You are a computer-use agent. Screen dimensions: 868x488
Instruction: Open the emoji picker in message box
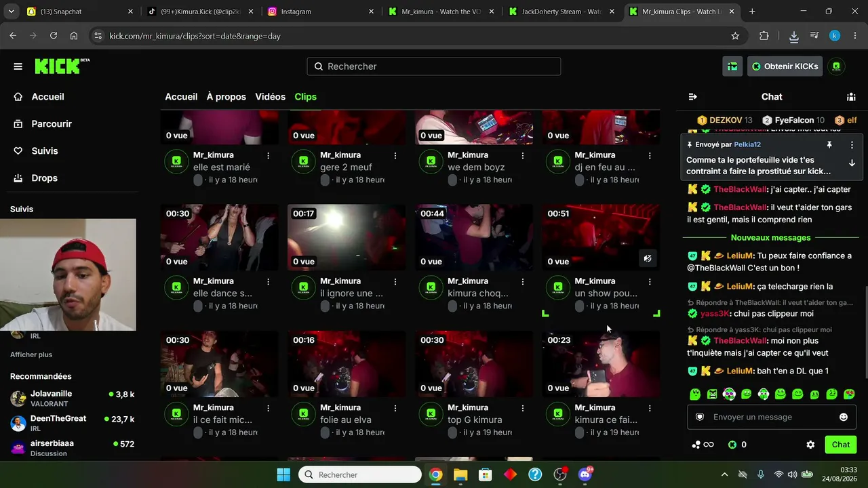click(x=844, y=417)
